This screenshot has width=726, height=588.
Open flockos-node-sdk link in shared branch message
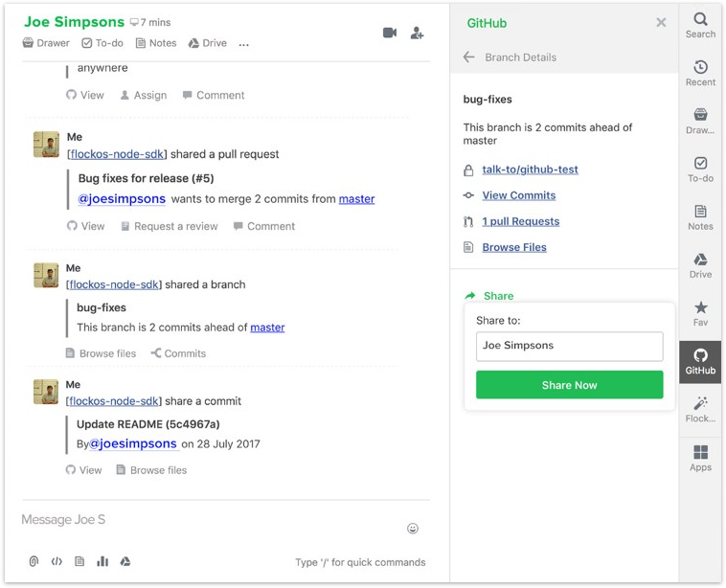point(114,284)
